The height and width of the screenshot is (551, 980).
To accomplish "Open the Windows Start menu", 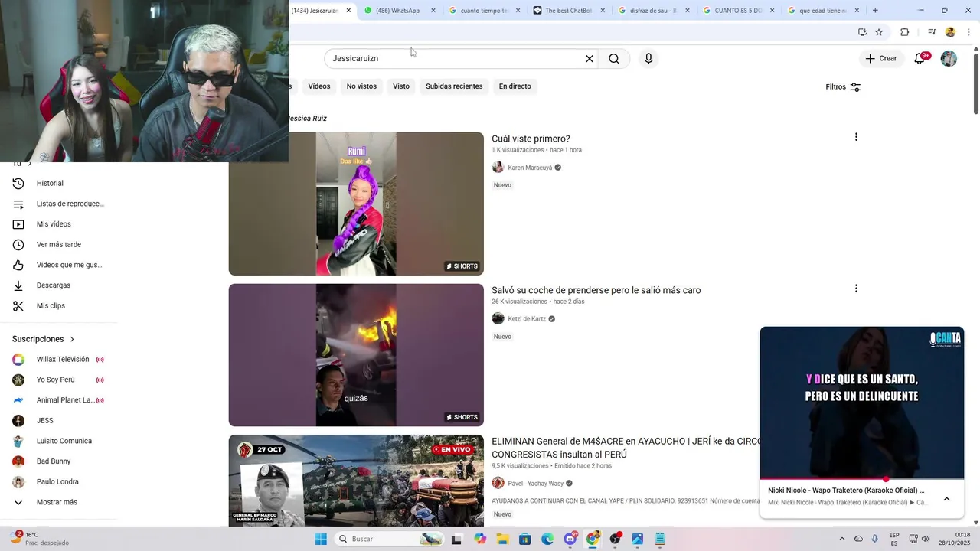I will click(x=321, y=539).
